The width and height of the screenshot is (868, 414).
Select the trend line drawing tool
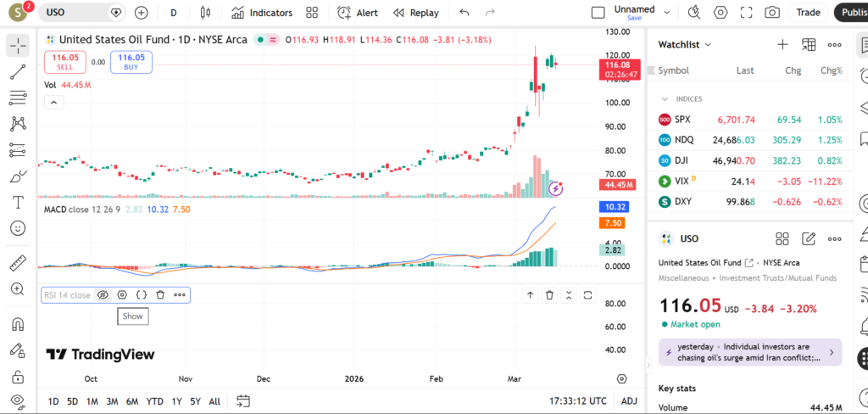(18, 72)
